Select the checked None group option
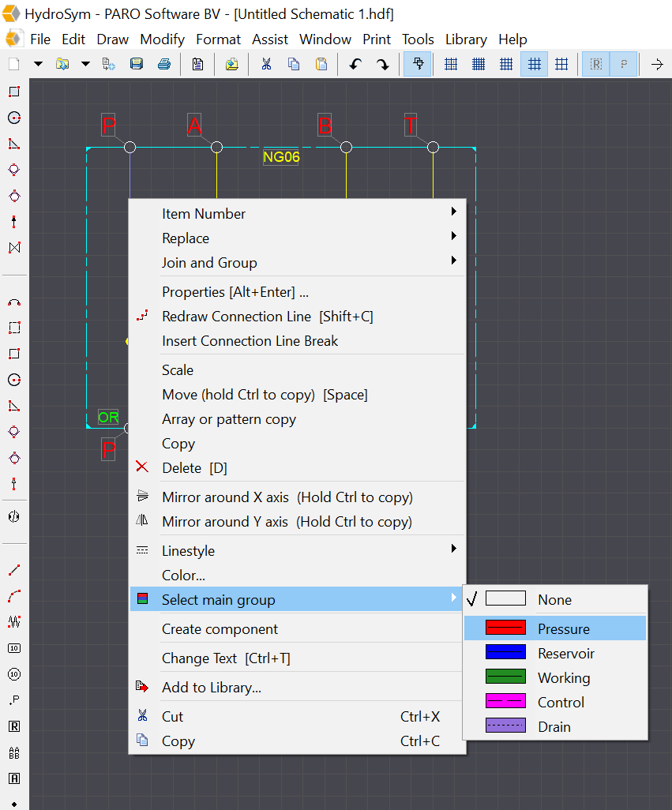 pyautogui.click(x=555, y=599)
